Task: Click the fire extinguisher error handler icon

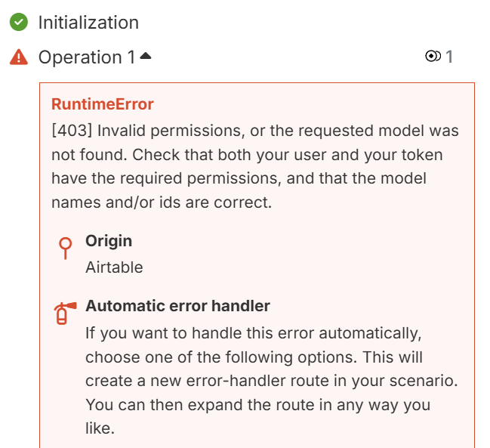Action: (x=66, y=313)
